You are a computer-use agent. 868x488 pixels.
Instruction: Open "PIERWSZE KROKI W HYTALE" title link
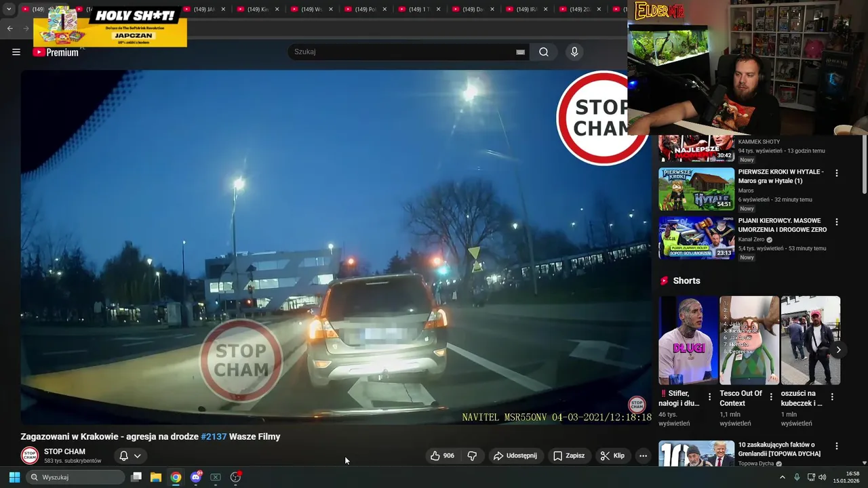[x=781, y=176]
